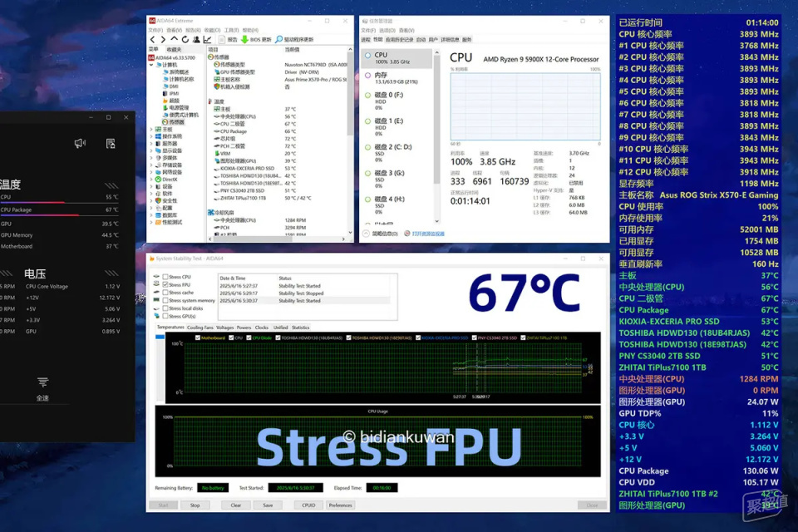Select DMI item in AIDA64 tree
Viewport: 798px width, 532px height.
click(170, 86)
